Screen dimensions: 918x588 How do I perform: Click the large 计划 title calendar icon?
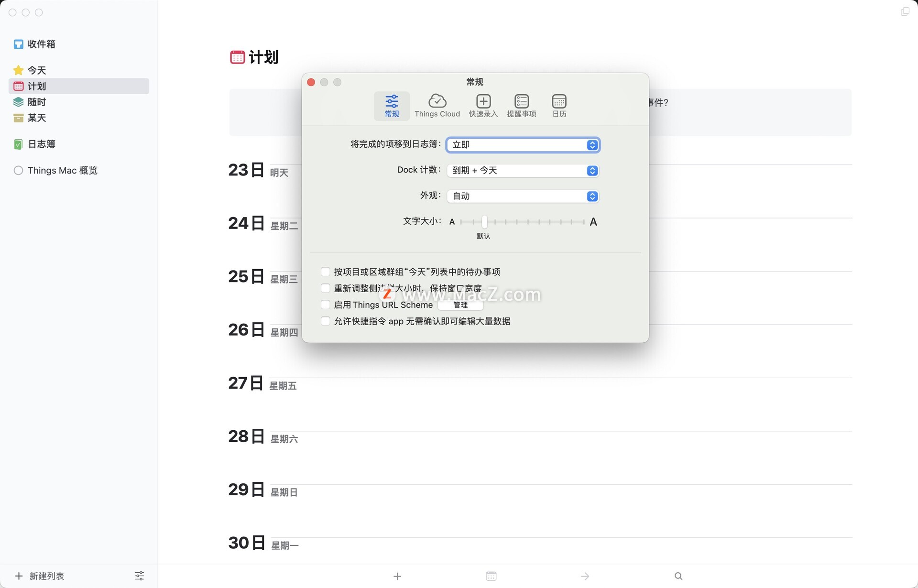[237, 57]
